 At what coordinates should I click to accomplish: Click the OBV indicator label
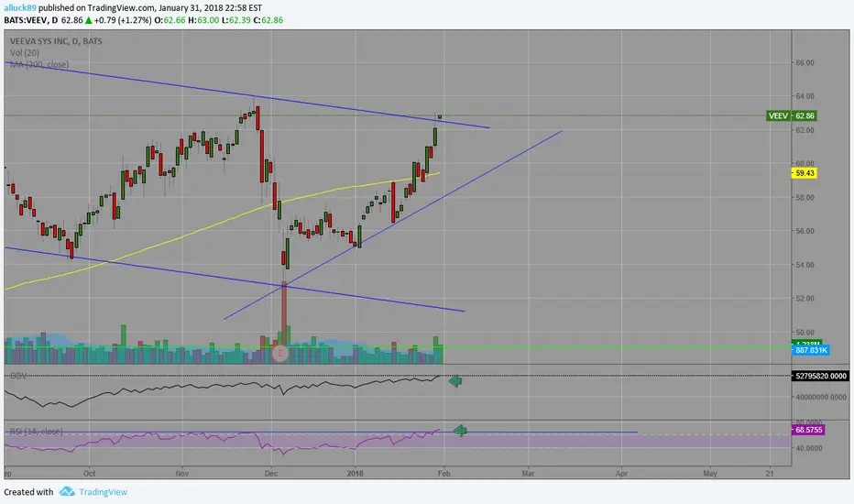[x=18, y=376]
